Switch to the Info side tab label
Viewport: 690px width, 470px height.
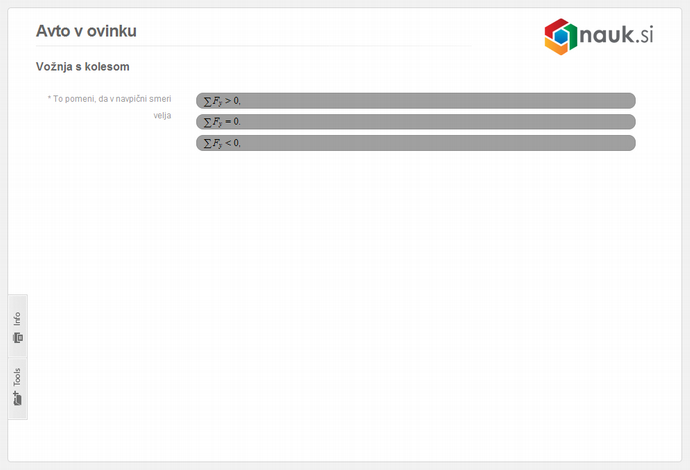(x=17, y=319)
